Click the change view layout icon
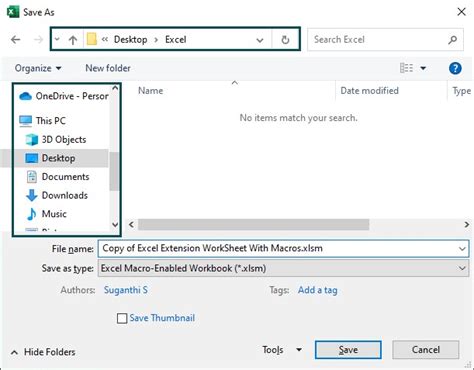The height and width of the screenshot is (370, 474). 406,68
